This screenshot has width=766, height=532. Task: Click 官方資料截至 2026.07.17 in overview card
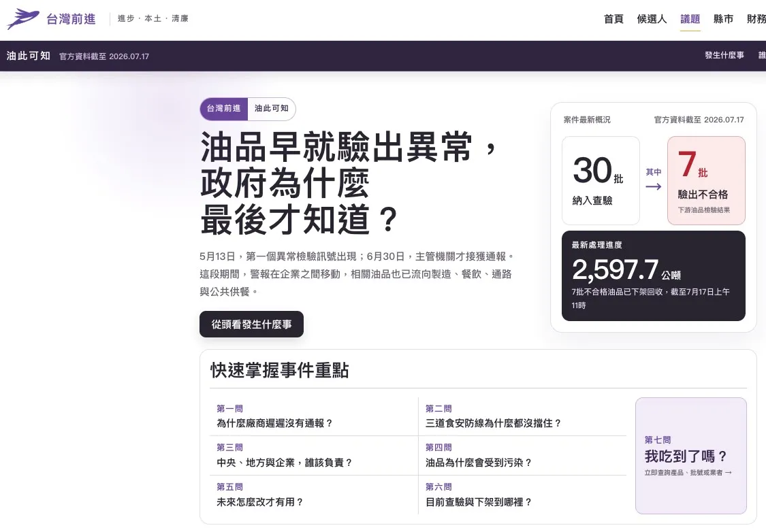(699, 120)
